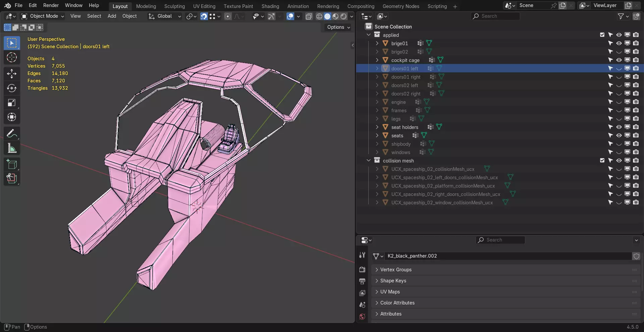This screenshot has height=332, width=644.
Task: Show the engine object in the viewport
Action: pyautogui.click(x=619, y=102)
